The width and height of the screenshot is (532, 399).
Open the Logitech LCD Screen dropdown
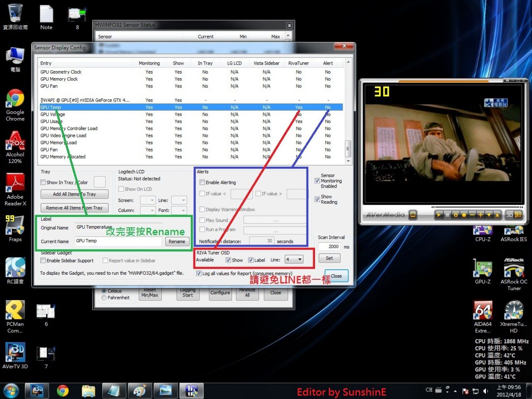[x=148, y=200]
